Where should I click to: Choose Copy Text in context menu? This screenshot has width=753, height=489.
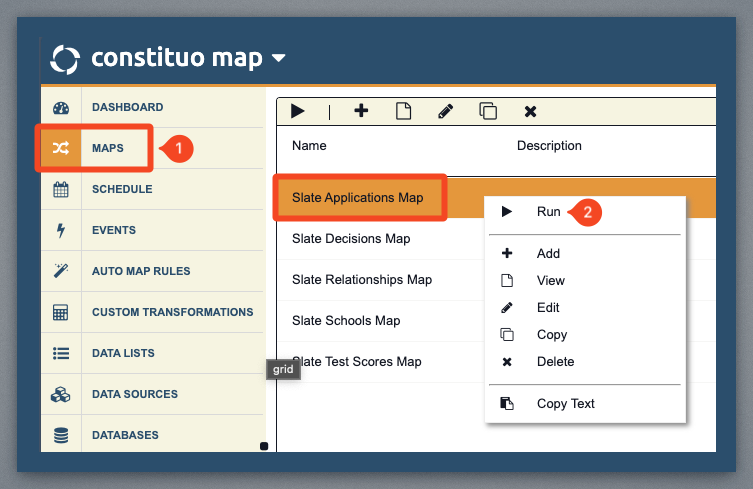coord(565,404)
